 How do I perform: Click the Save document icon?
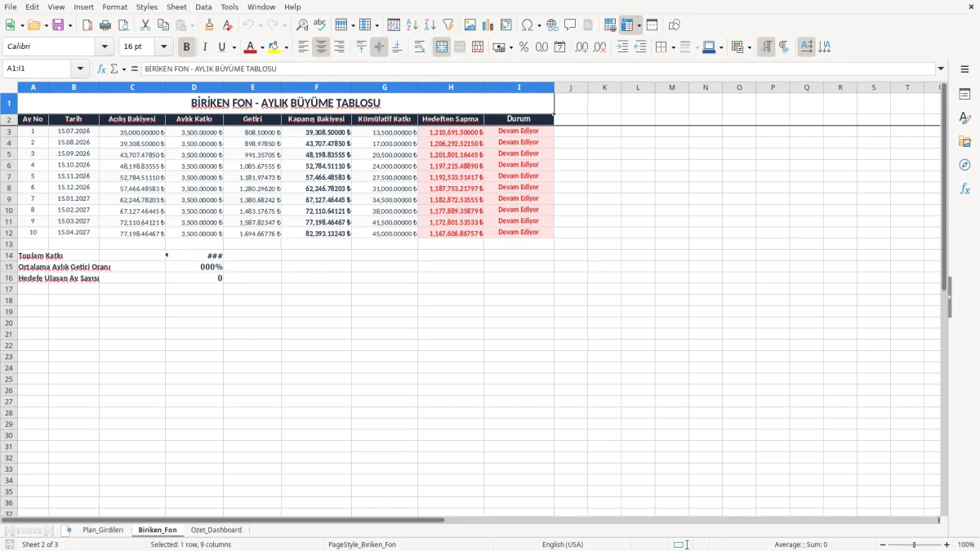pos(58,25)
